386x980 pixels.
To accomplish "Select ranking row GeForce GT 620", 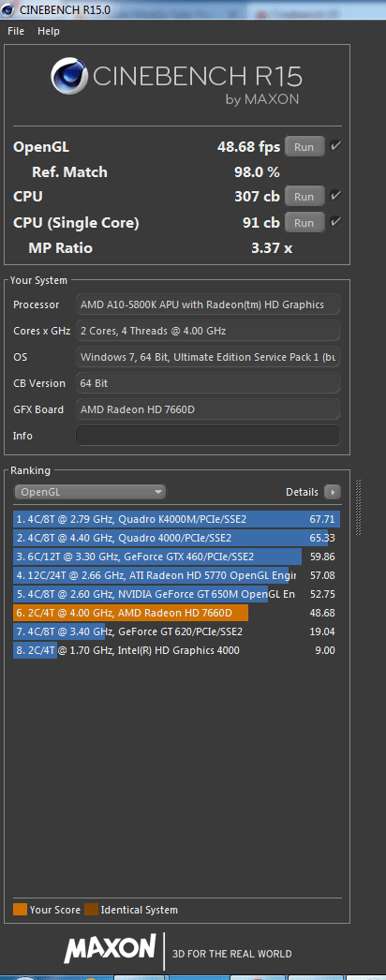I will click(177, 631).
